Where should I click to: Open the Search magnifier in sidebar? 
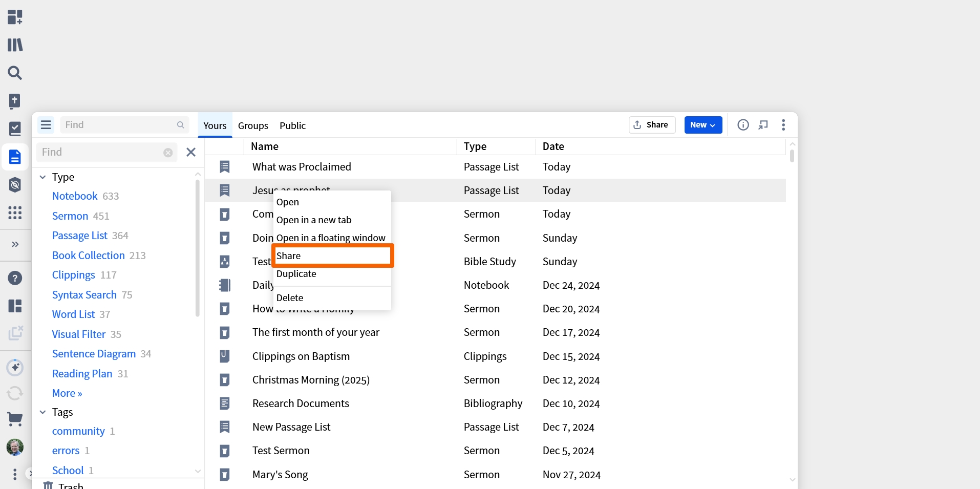(x=15, y=73)
